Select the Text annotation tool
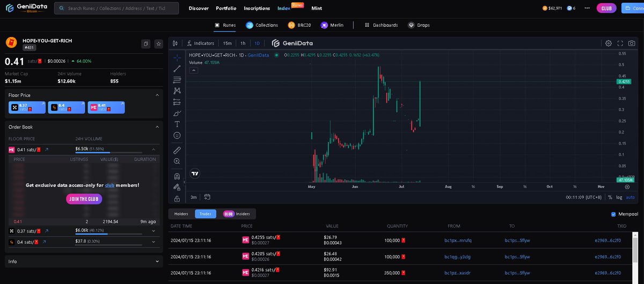Screen dimensions: 644x284 tap(177, 124)
